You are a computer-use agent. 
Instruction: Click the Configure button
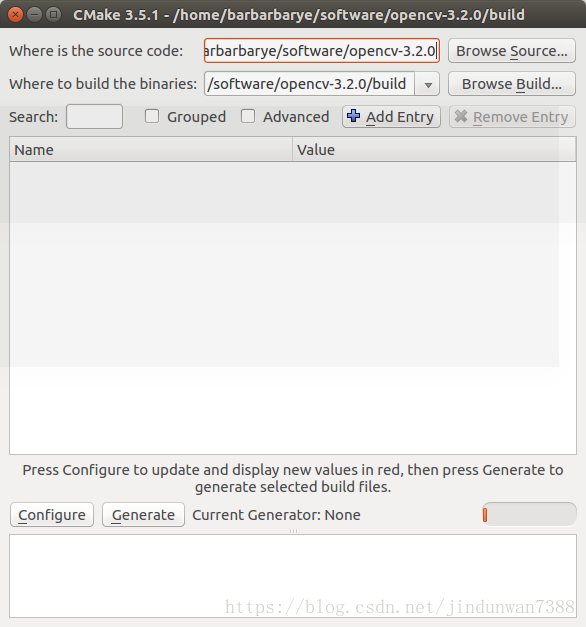52,515
